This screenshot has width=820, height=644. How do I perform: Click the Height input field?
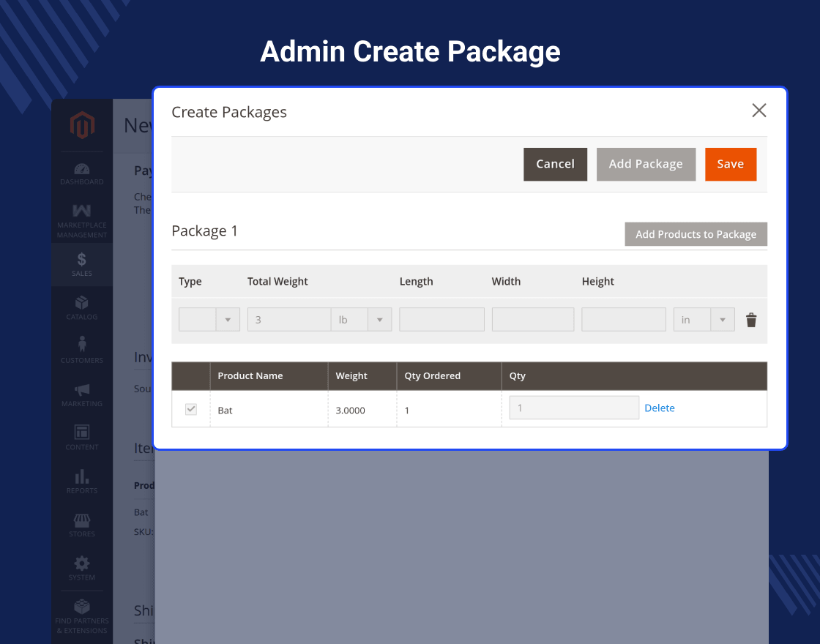click(624, 319)
